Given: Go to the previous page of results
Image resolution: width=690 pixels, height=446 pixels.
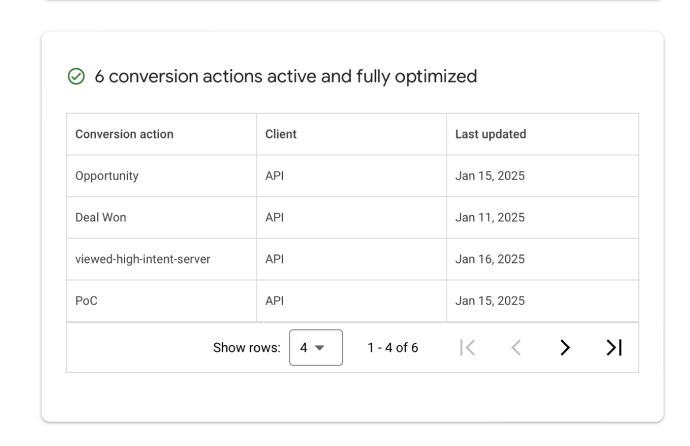Looking at the screenshot, I should click(x=516, y=347).
